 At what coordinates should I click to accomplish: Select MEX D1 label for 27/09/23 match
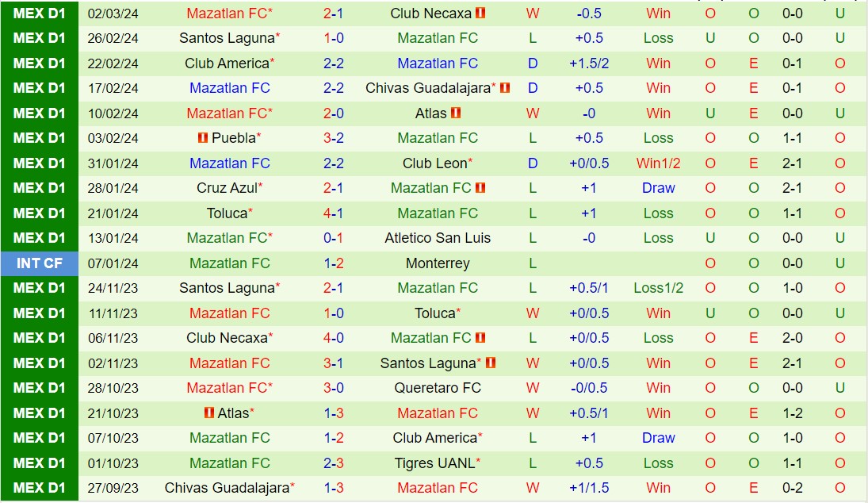pos(39,488)
